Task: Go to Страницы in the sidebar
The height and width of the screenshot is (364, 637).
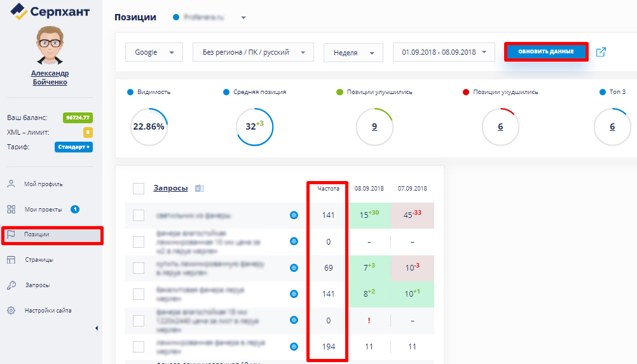Action: point(39,259)
